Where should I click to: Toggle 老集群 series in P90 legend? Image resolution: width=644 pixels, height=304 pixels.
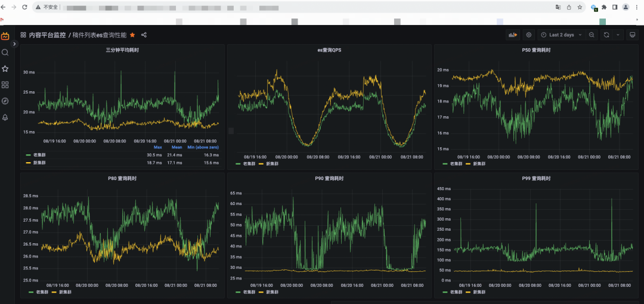click(x=249, y=292)
